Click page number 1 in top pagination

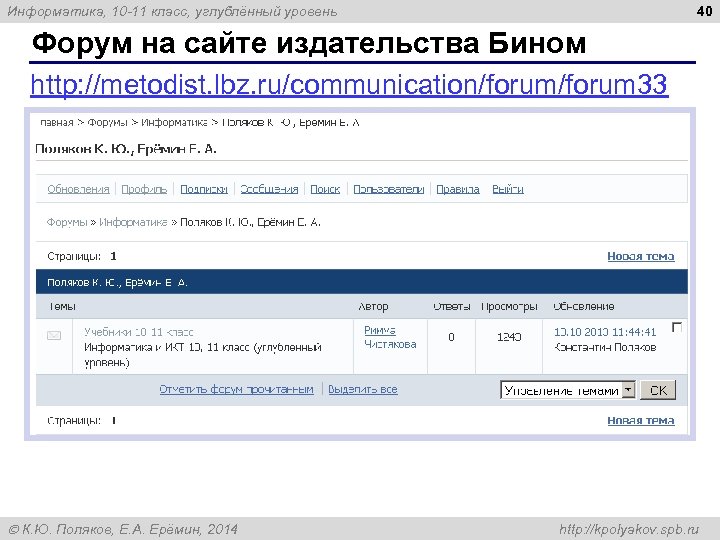point(113,256)
